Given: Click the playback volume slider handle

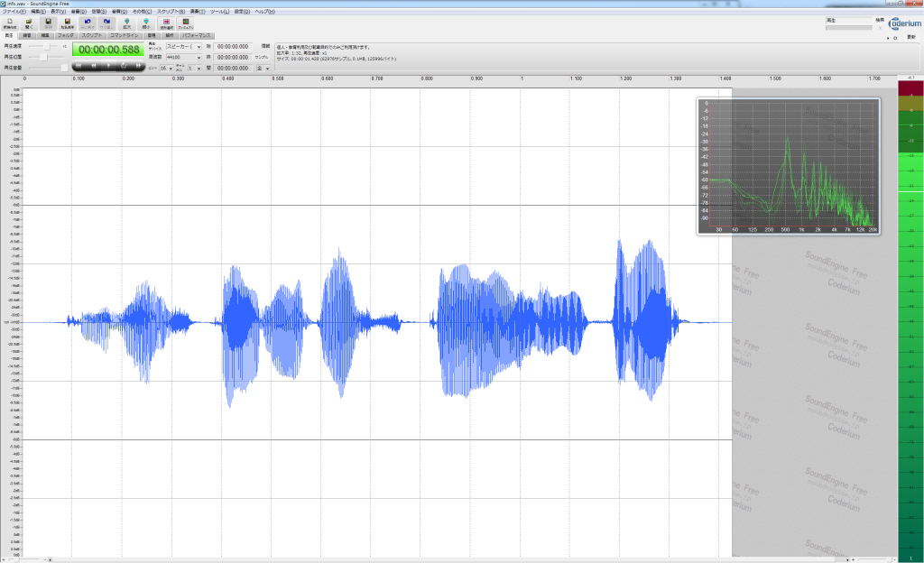Looking at the screenshot, I should coord(64,68).
